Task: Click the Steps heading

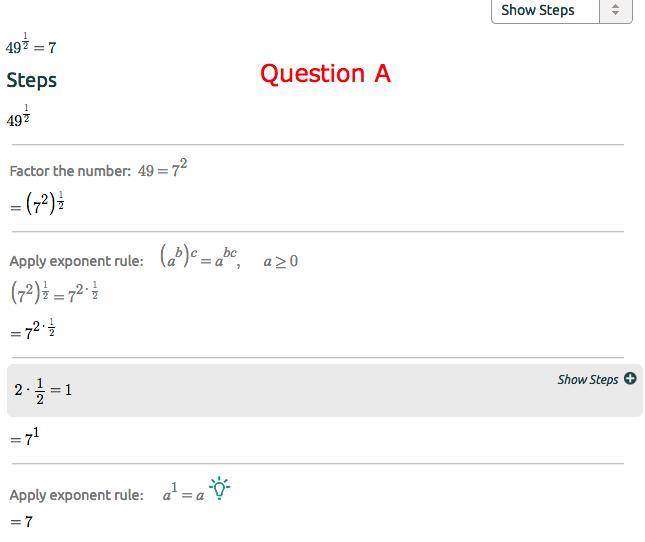Action: [32, 80]
